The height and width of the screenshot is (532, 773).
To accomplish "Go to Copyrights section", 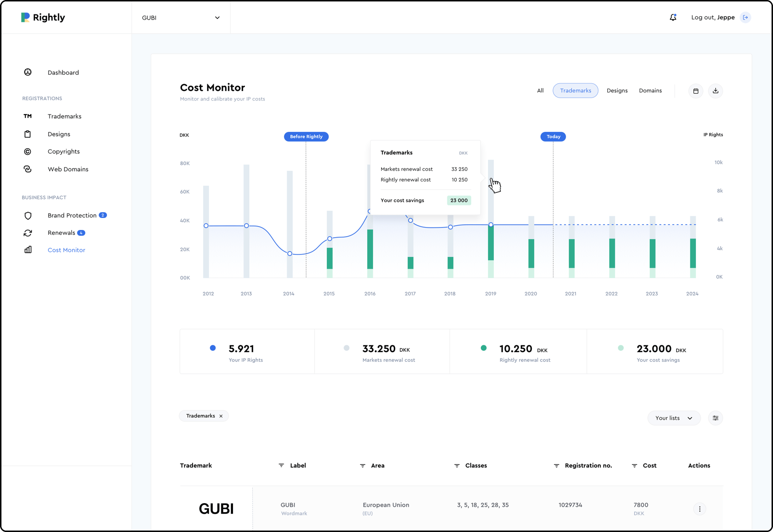I will coord(64,152).
